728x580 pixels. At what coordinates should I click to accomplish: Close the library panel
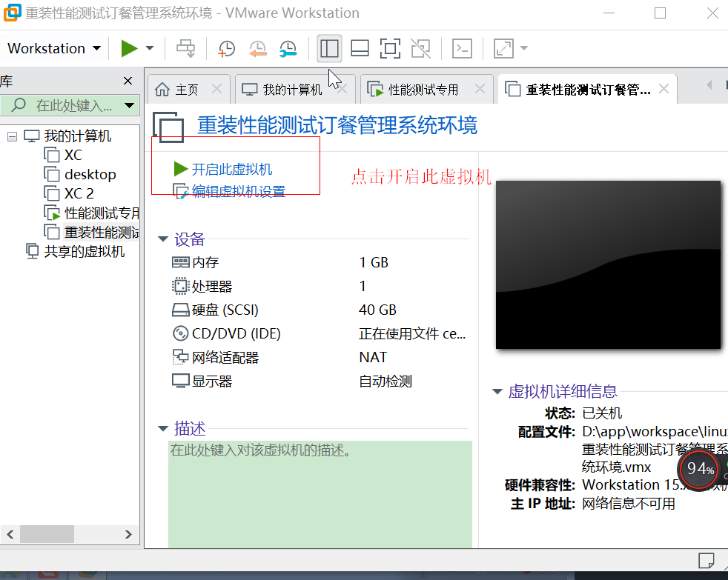click(x=128, y=81)
